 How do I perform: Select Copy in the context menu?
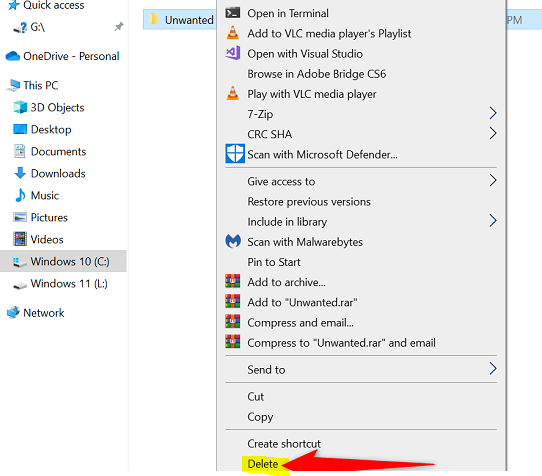[260, 417]
